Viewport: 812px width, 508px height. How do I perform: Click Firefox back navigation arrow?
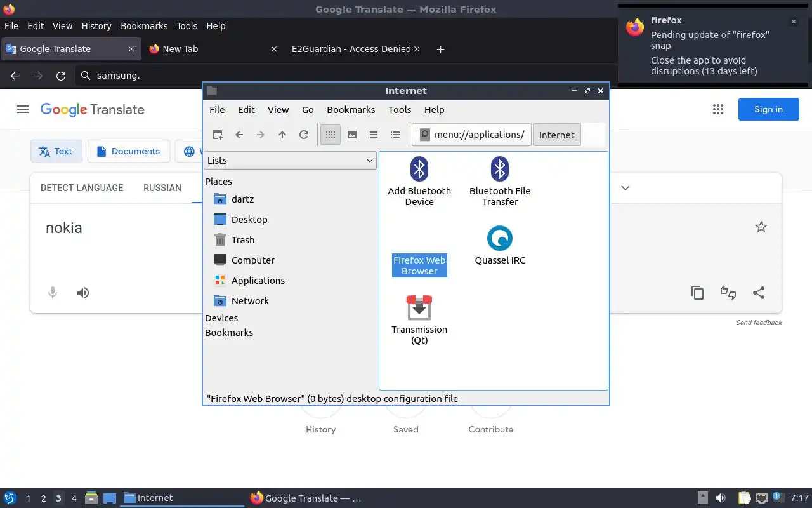[15, 76]
